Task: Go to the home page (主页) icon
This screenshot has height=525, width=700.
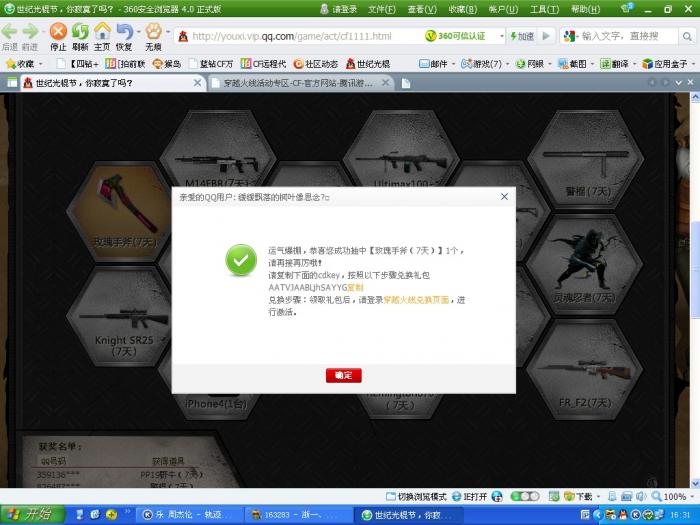Action: click(102, 31)
